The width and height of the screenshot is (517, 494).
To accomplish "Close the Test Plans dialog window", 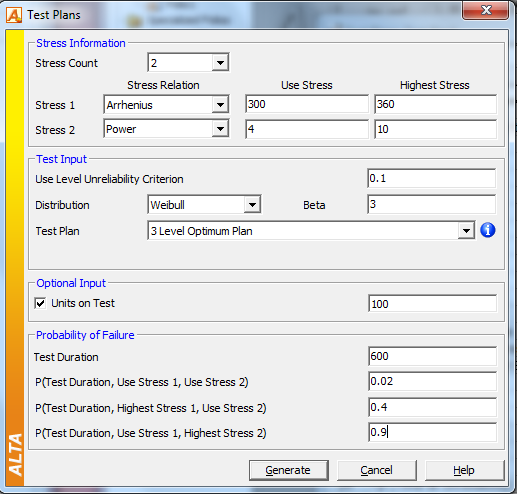I will click(x=485, y=10).
